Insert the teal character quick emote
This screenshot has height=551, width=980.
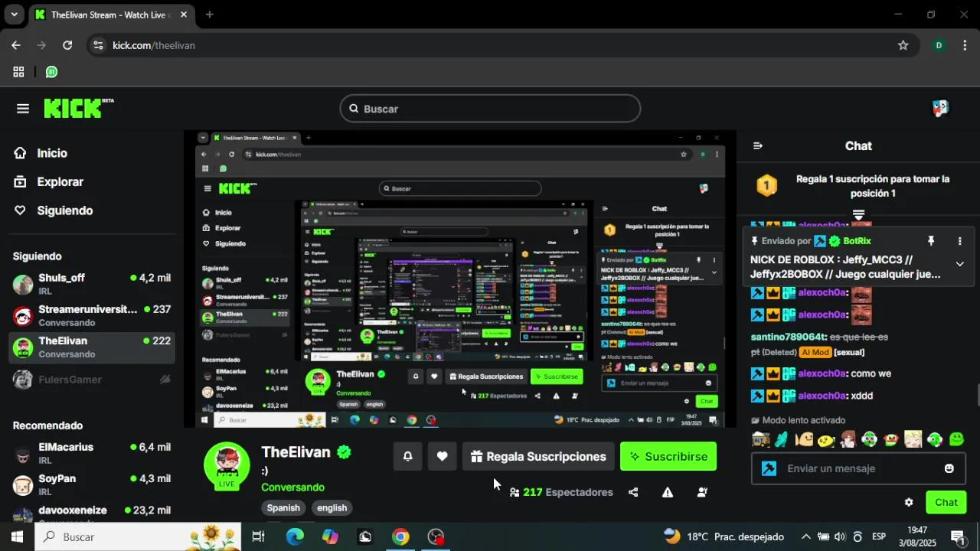pos(781,439)
